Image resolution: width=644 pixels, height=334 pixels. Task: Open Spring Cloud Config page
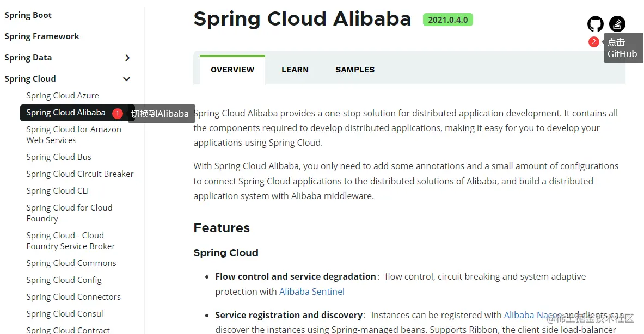pos(64,280)
